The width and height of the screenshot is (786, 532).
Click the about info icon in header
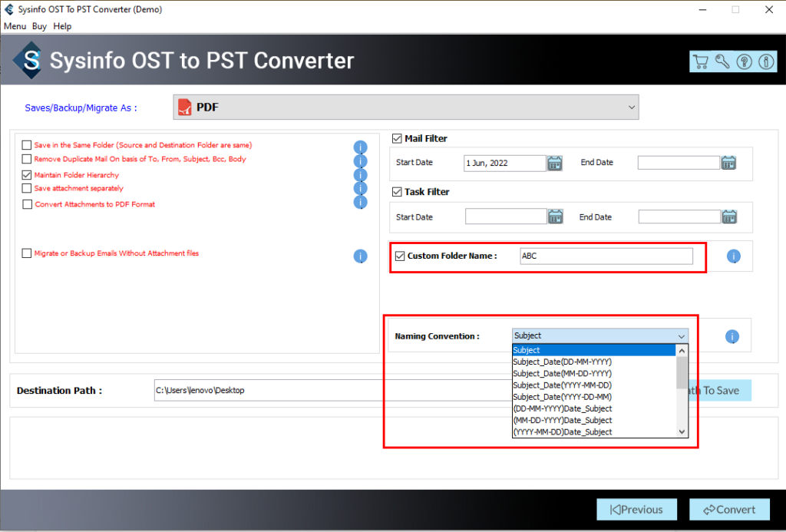(766, 61)
